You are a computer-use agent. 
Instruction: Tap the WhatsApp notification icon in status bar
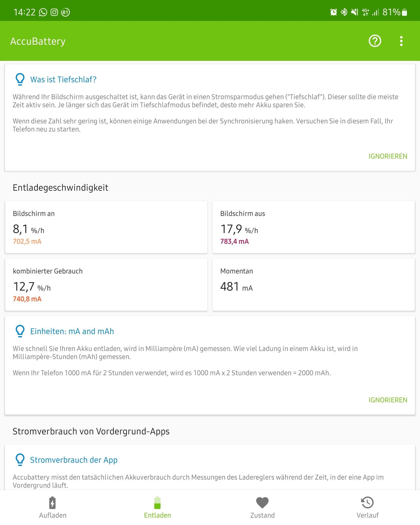[x=43, y=12]
